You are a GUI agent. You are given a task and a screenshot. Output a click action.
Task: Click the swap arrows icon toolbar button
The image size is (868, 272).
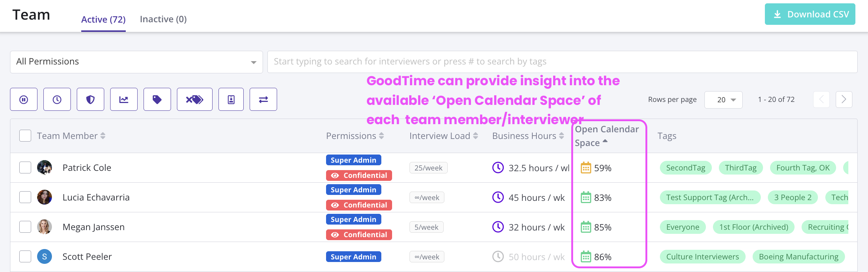tap(263, 99)
